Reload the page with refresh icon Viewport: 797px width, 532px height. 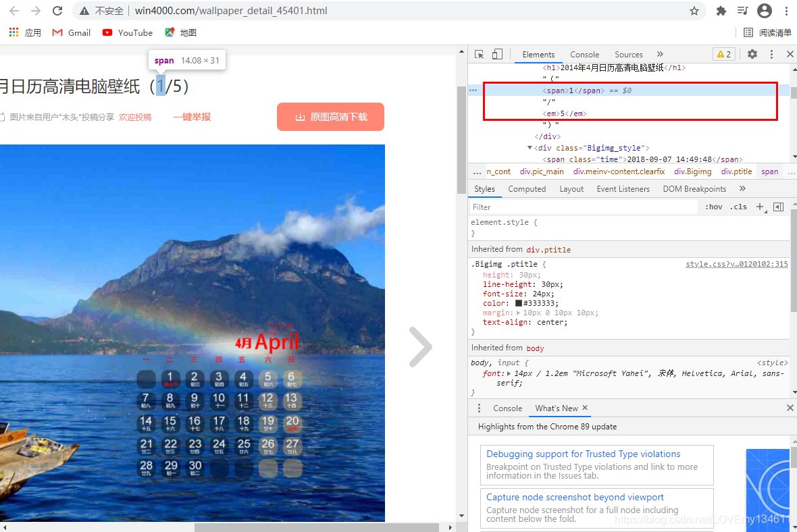click(x=57, y=11)
